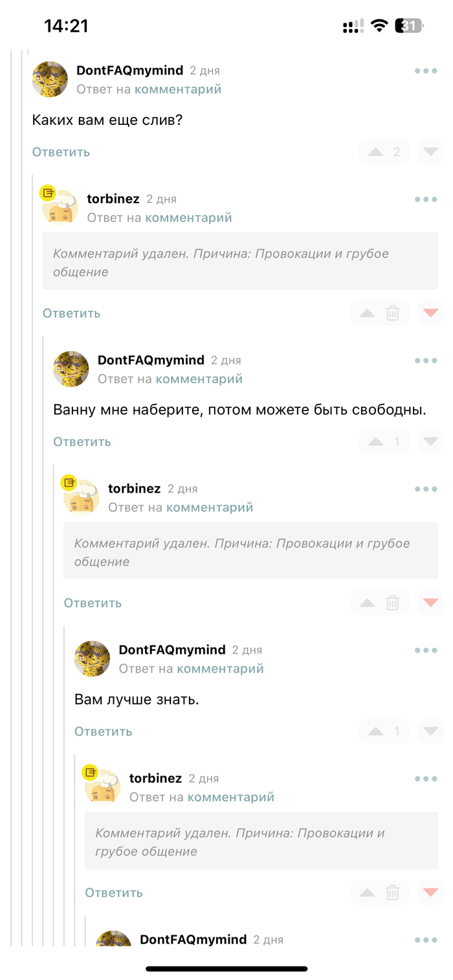Downvote the "Вам лучше знать." comment
Screen dimensions: 453x980
click(430, 731)
